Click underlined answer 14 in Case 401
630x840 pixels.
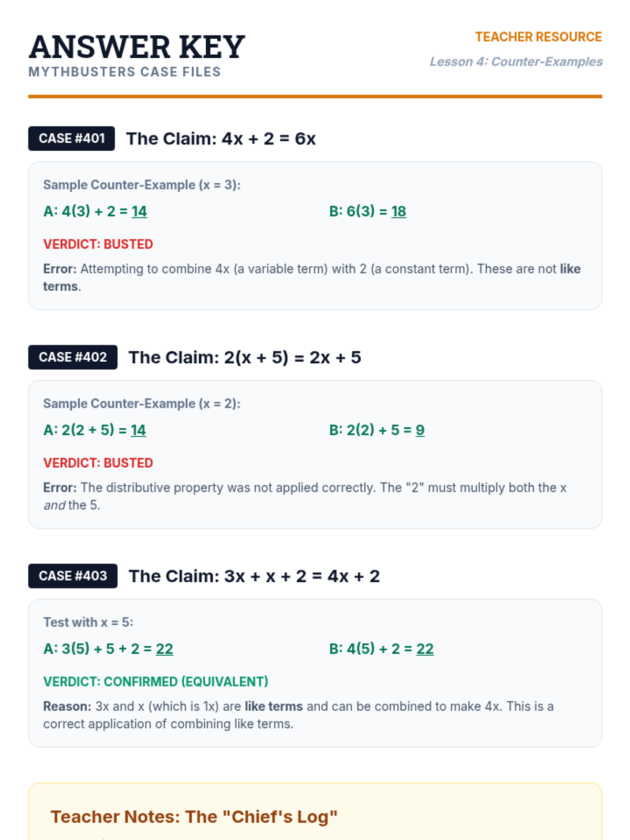(x=139, y=211)
